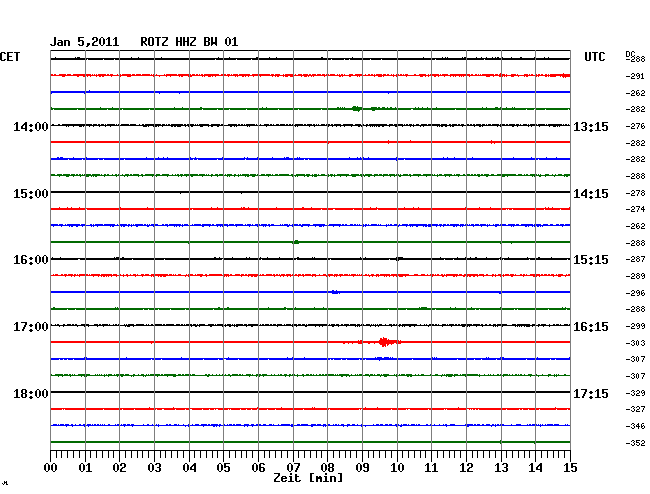This screenshot has width=650, height=494.
Task: Select the DC value -327
Action: click(635, 409)
